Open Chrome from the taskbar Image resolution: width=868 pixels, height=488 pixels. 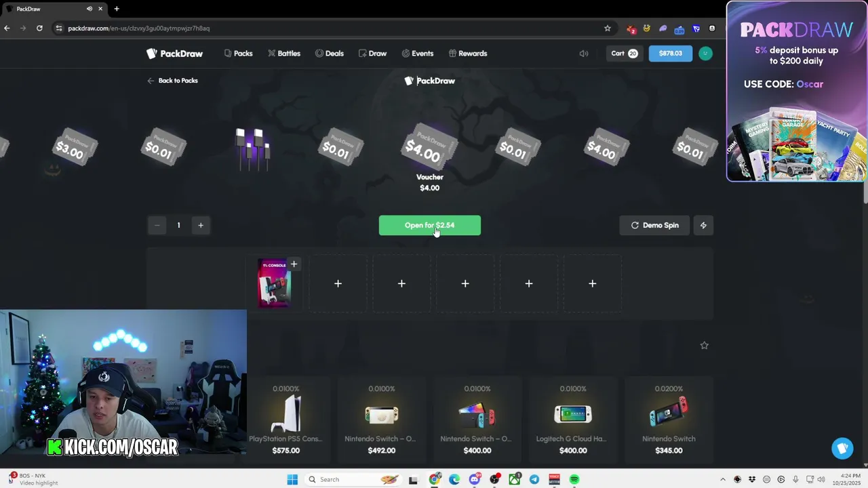pyautogui.click(x=435, y=479)
